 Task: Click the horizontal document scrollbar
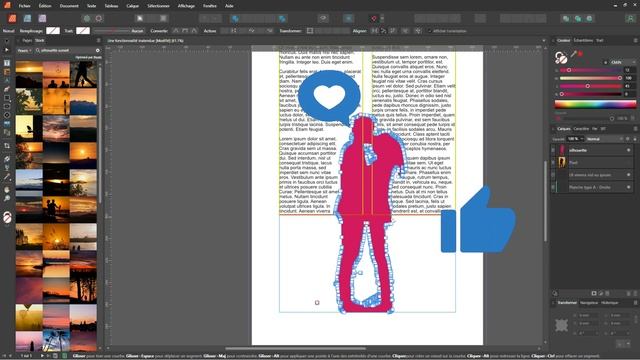click(296, 349)
